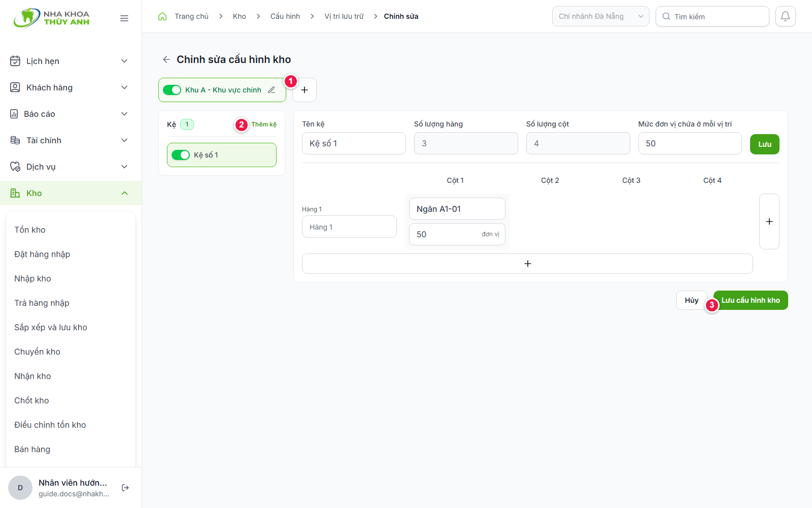Click the Lịch hẹn calendar icon

pos(15,61)
